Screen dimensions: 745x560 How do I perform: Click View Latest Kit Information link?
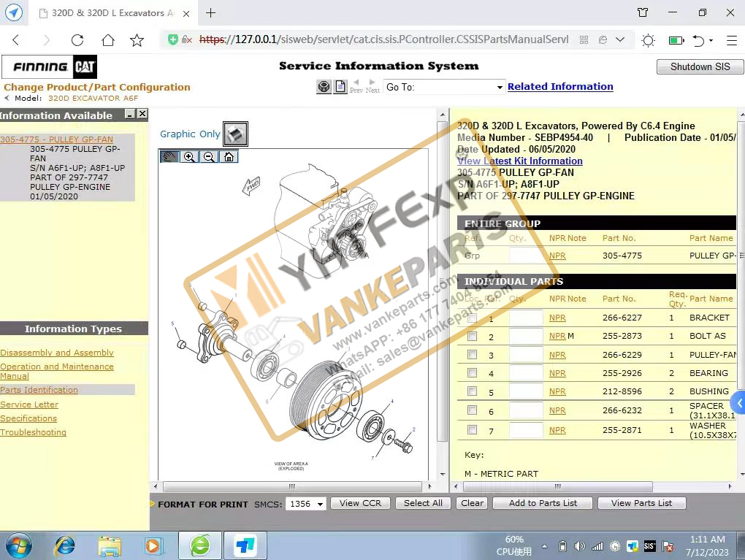point(520,161)
